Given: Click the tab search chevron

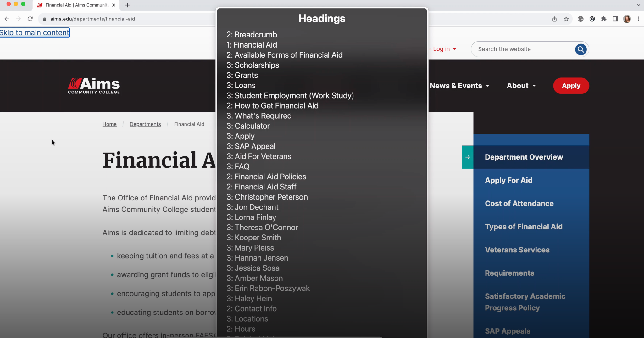Looking at the screenshot, I should pos(638,5).
